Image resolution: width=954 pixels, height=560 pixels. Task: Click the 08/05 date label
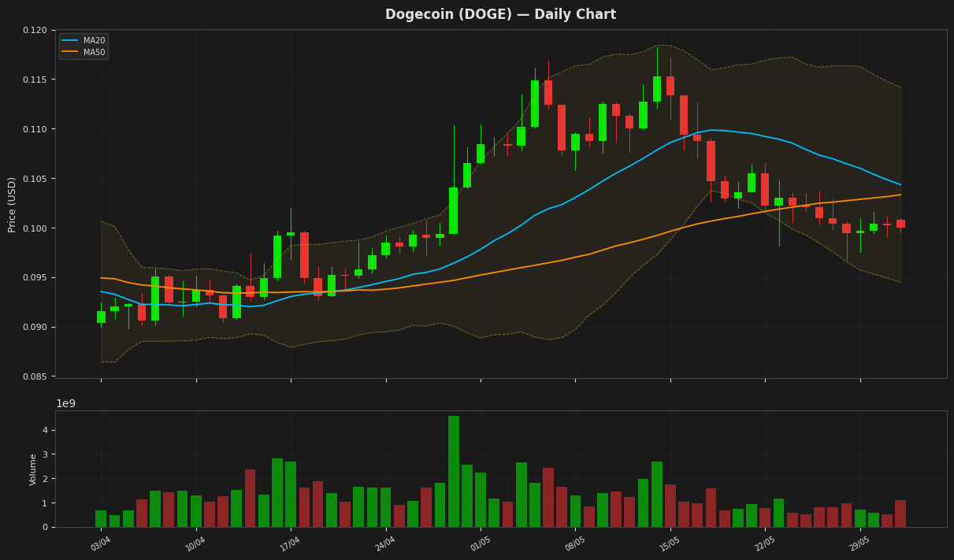pos(575,543)
